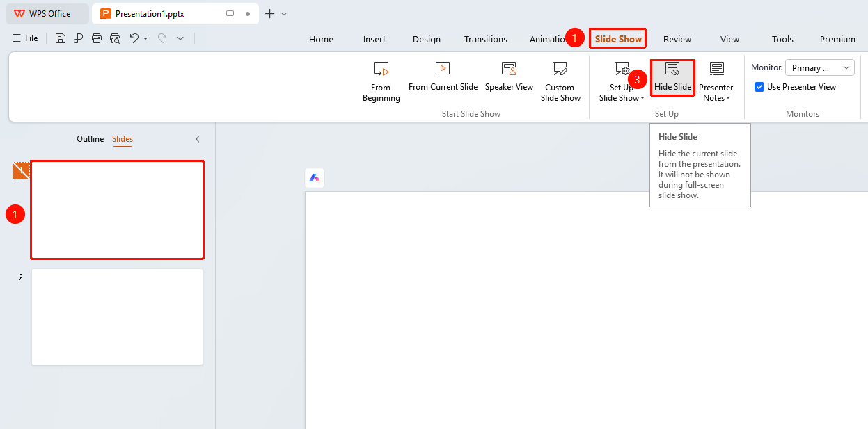The width and height of the screenshot is (868, 429).
Task: Switch to the Design tab
Action: click(x=427, y=39)
